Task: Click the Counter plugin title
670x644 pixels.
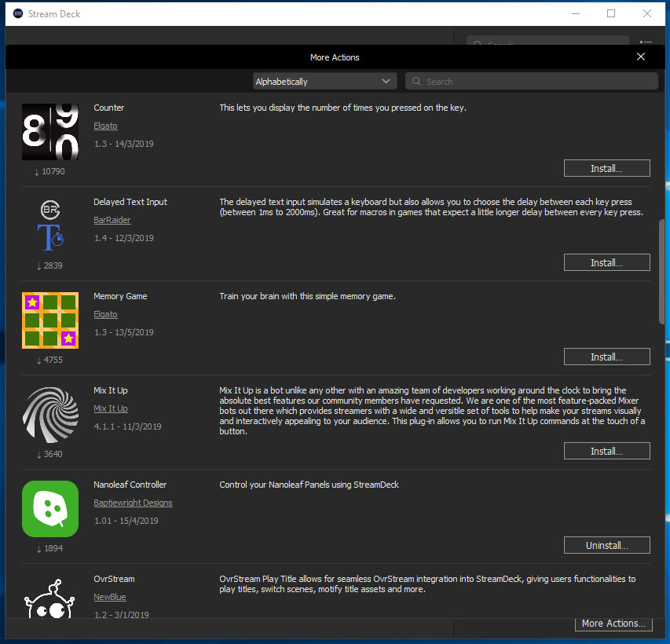Action: point(109,108)
